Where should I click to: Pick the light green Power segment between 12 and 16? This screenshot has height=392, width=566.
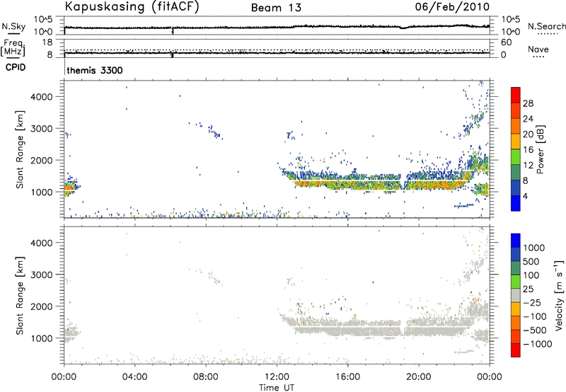516,156
